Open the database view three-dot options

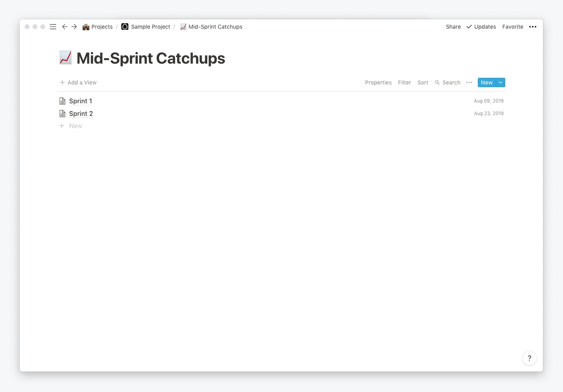tap(469, 82)
